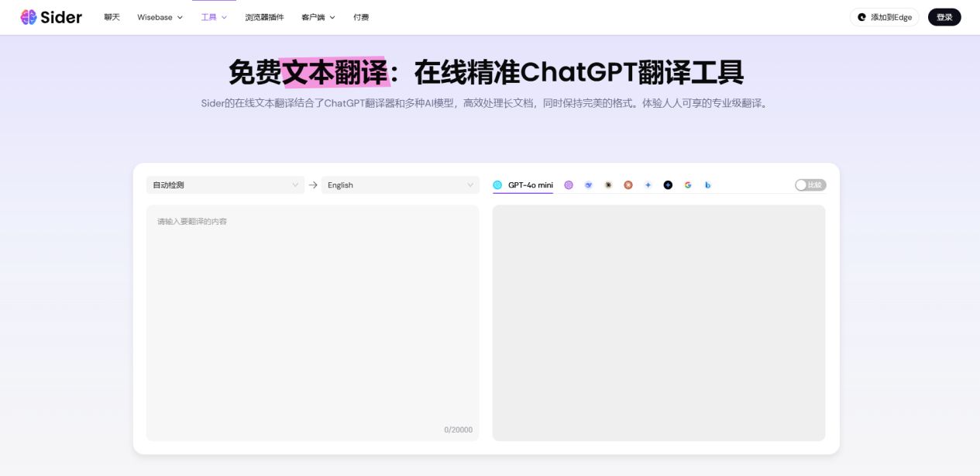The height and width of the screenshot is (476, 980).
Task: Select the purple GPT model icon
Action: (x=569, y=185)
